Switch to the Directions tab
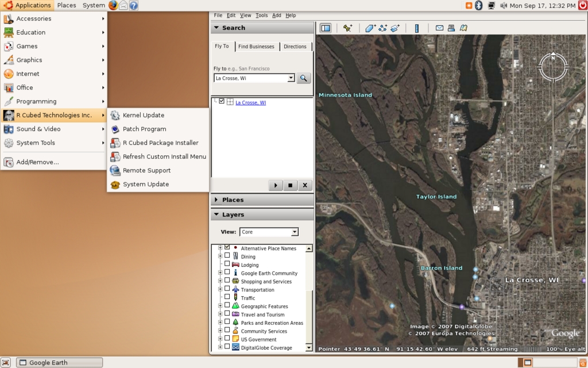The image size is (588, 368). (x=295, y=47)
